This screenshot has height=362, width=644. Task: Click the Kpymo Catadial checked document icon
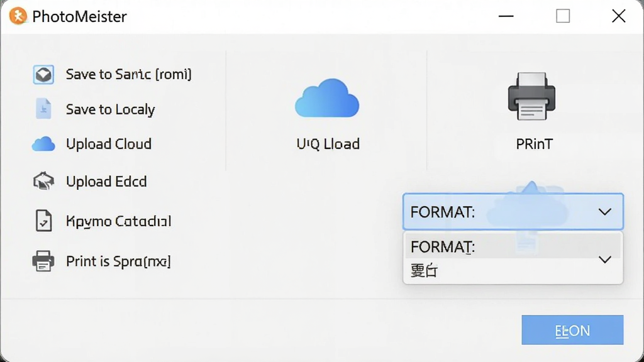click(43, 221)
